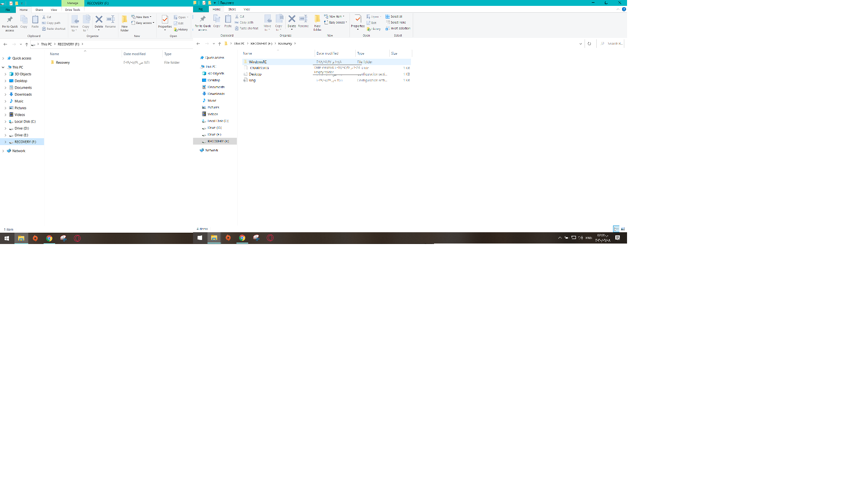The height and width of the screenshot is (488, 868).
Task: Click the blue Help icon in Recovery window
Action: [x=624, y=9]
